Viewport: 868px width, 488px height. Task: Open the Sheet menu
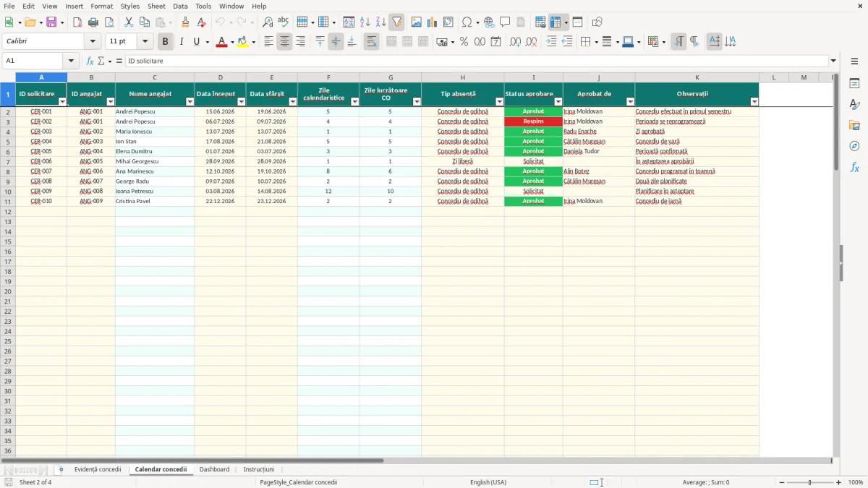coord(156,6)
